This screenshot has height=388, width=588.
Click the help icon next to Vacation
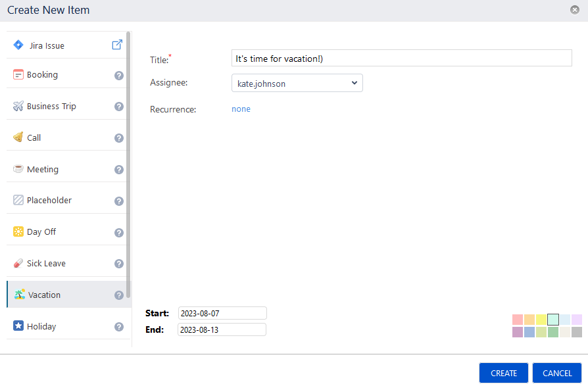click(x=118, y=295)
